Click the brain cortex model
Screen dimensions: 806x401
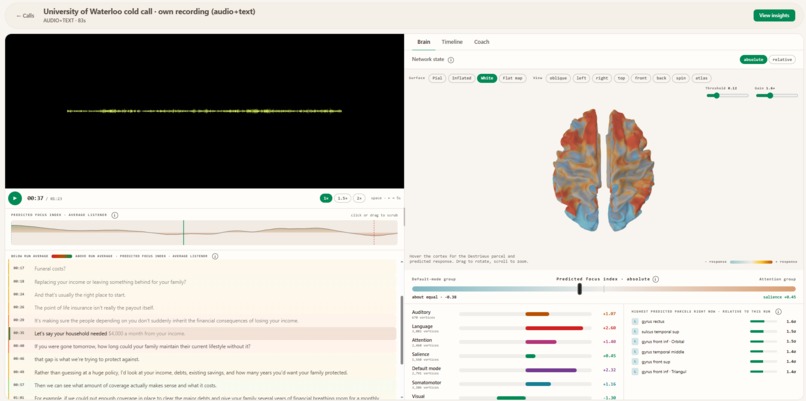tap(603, 170)
